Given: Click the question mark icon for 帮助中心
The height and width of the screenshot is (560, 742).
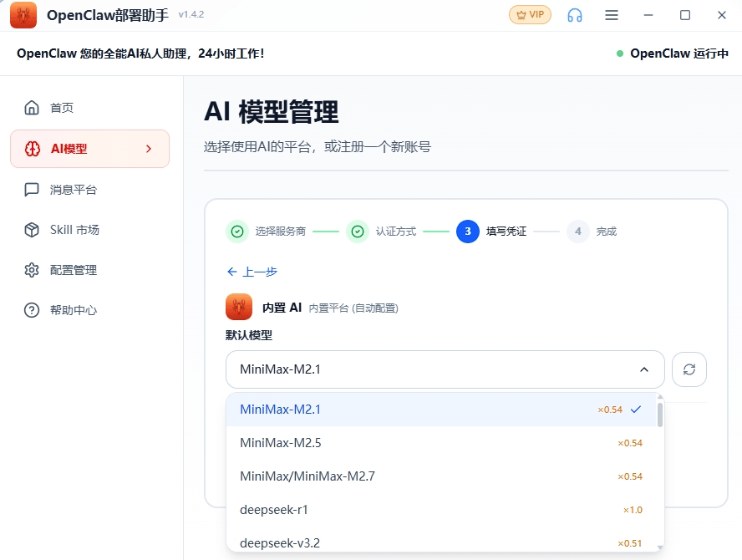Looking at the screenshot, I should tap(32, 311).
